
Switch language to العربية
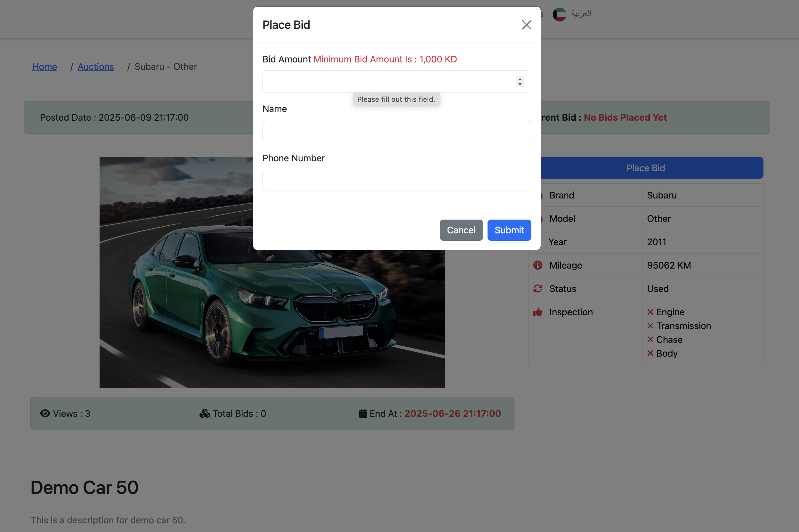click(581, 13)
